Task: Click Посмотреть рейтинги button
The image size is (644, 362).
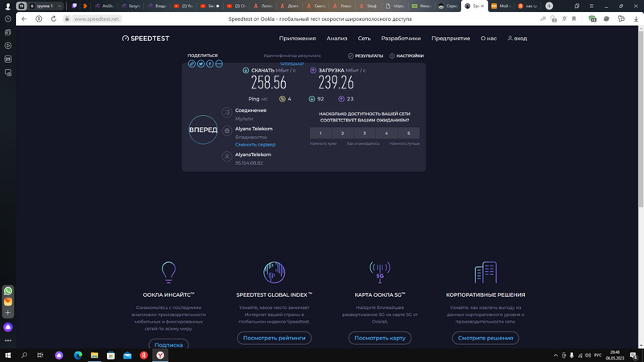Action: (274, 338)
